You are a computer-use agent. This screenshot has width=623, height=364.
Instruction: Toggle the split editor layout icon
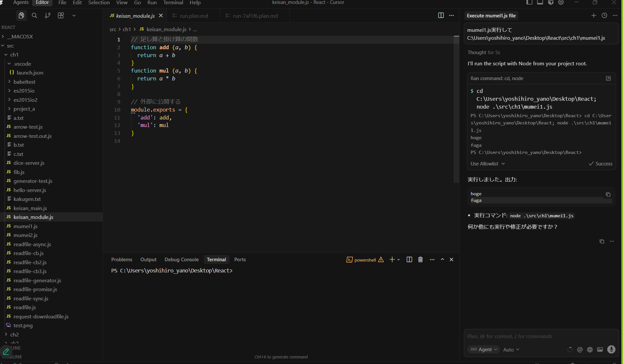[440, 15]
